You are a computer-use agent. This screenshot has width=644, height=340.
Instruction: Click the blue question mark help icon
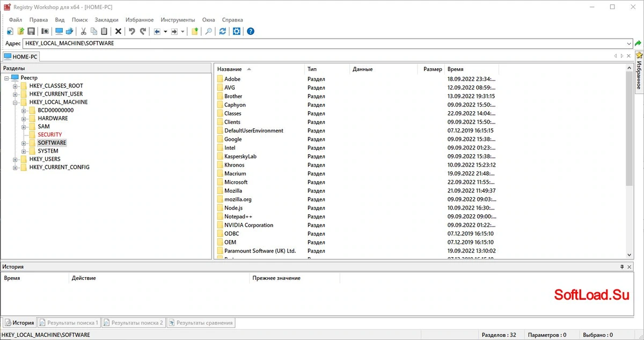coord(251,31)
